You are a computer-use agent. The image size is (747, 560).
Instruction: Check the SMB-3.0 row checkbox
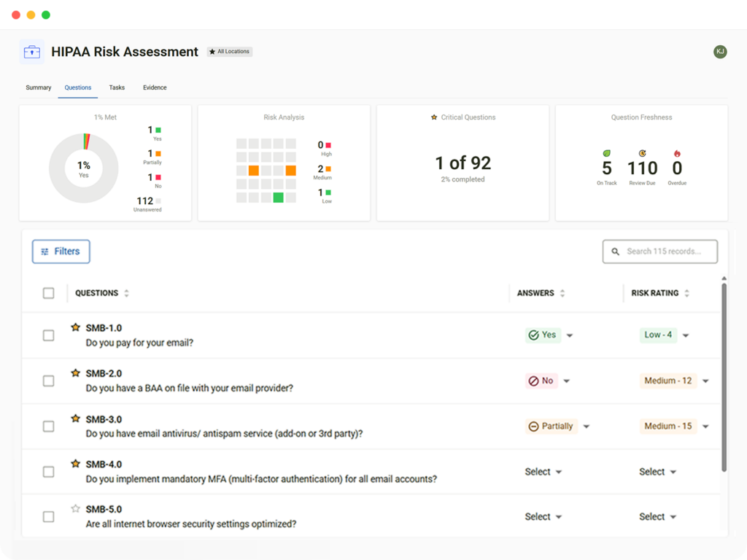(49, 426)
